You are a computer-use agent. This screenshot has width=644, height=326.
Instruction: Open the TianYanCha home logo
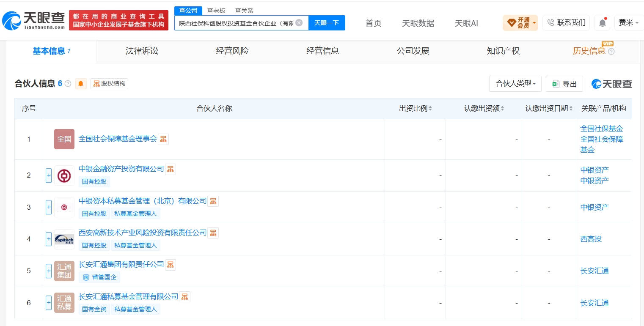click(34, 20)
